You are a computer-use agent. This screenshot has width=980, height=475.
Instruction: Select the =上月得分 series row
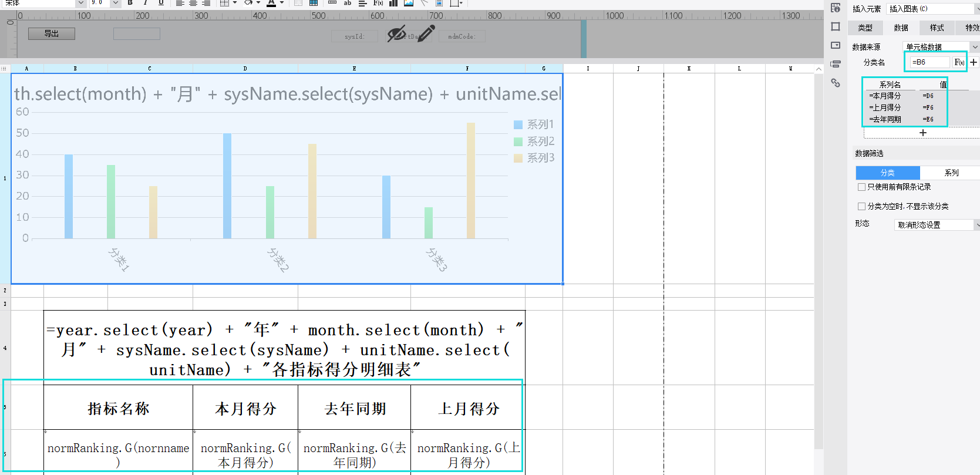pyautogui.click(x=885, y=107)
